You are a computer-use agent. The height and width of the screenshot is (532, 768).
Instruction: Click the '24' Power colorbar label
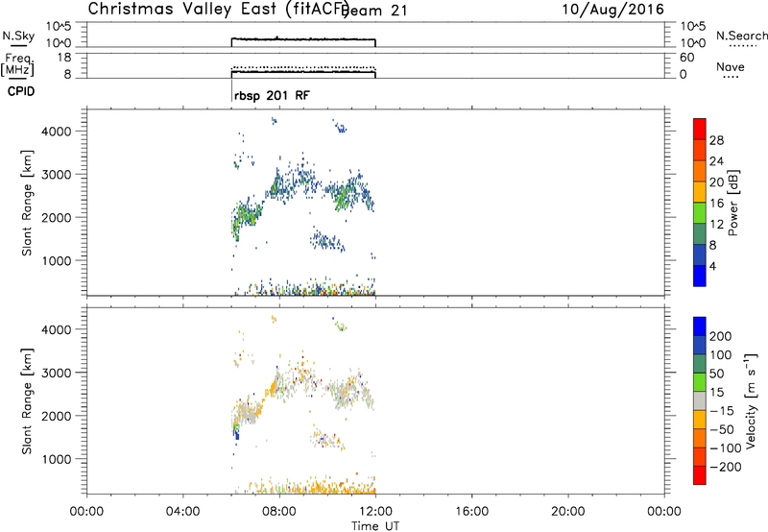click(716, 161)
